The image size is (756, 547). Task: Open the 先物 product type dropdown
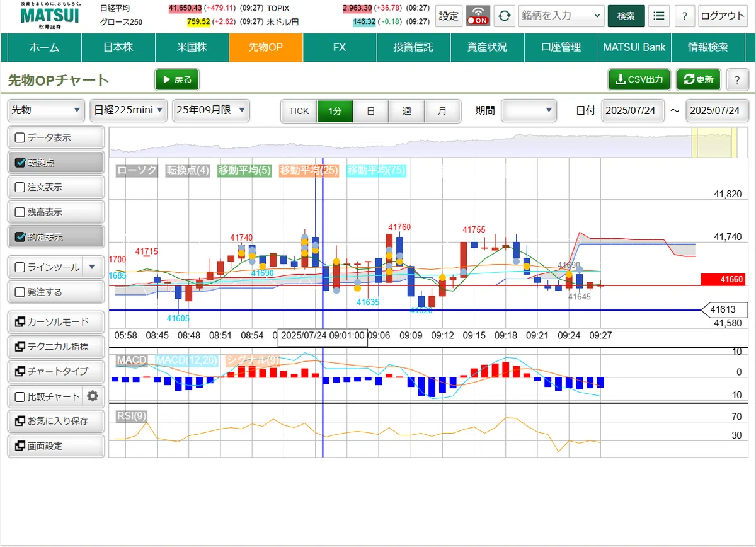click(46, 110)
